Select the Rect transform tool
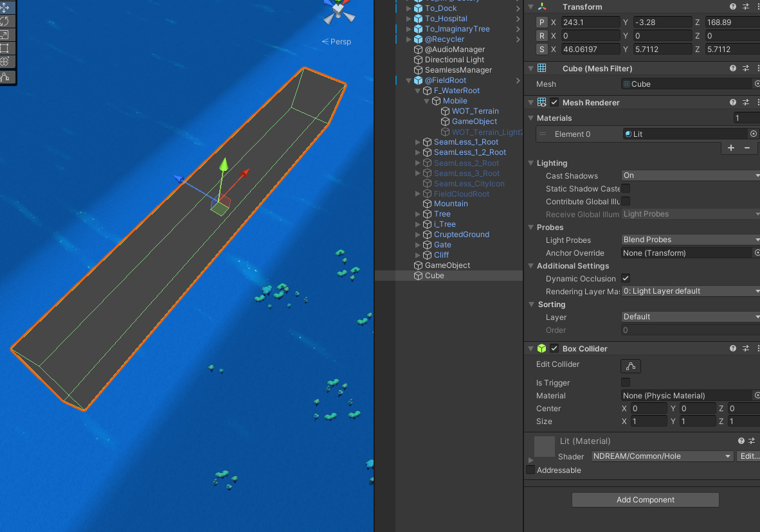The image size is (760, 532). pyautogui.click(x=5, y=48)
